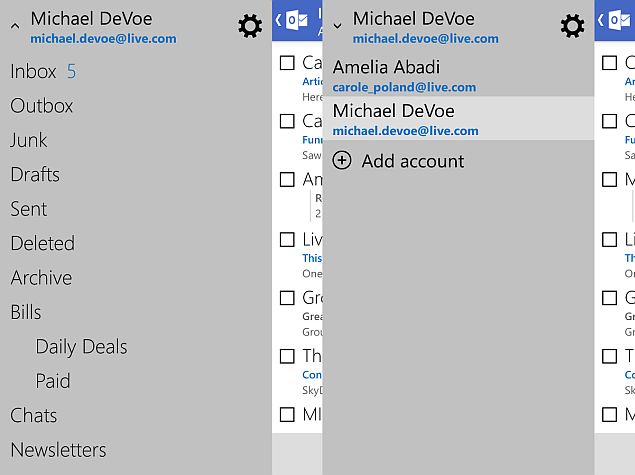The image size is (635, 475).
Task: Click the Outlook back icon beside the folder list
Action: pos(292,20)
